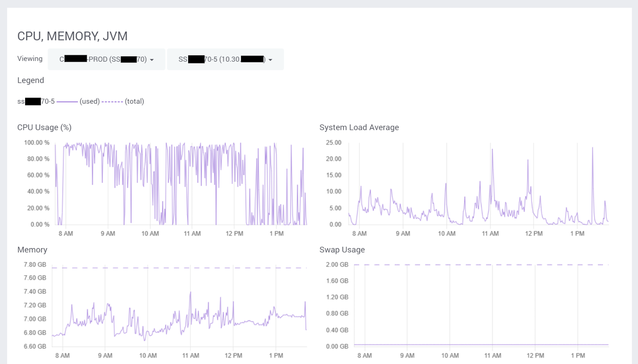This screenshot has width=638, height=364.
Task: Click the Memory chart title
Action: coord(32,250)
